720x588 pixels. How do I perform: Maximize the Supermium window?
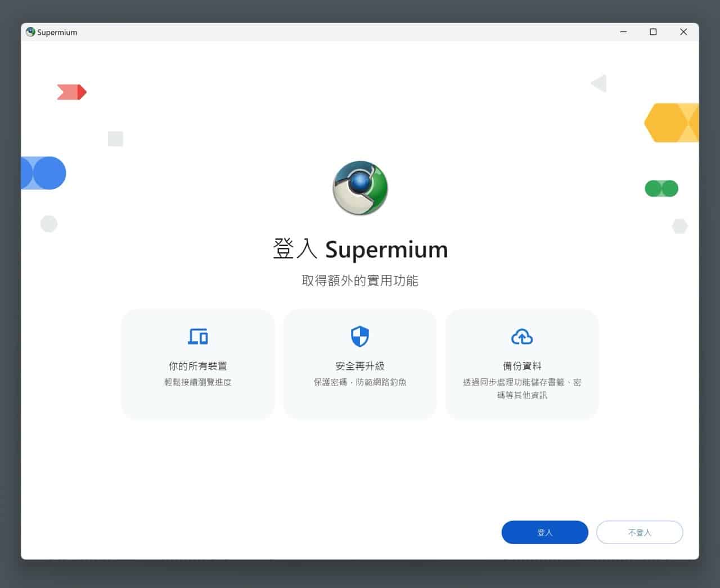(x=653, y=32)
